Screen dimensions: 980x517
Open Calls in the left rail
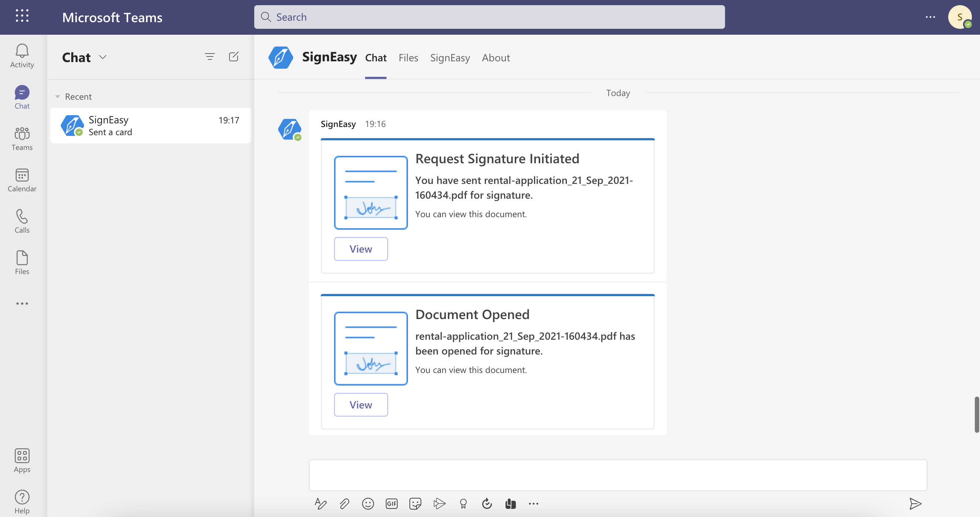click(x=22, y=221)
